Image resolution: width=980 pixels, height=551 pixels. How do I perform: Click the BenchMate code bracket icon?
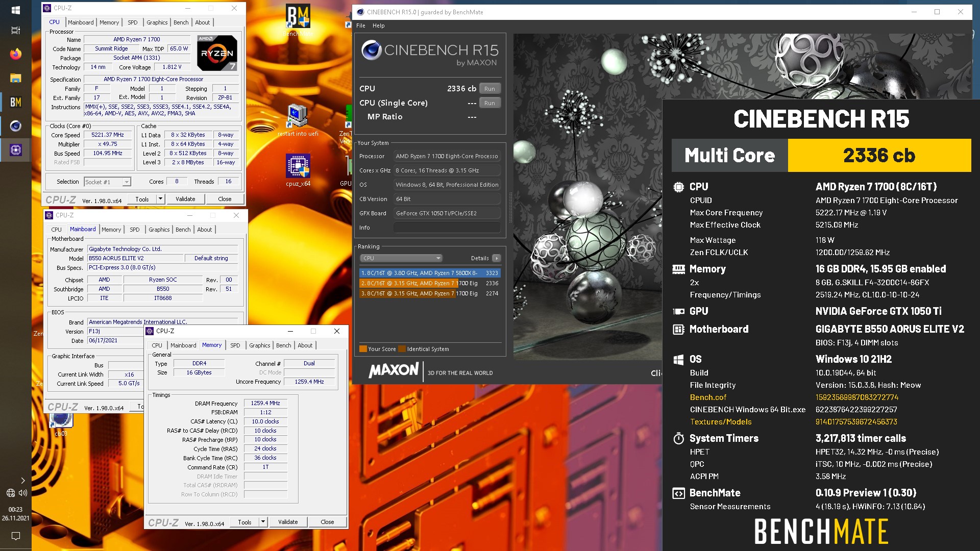678,493
